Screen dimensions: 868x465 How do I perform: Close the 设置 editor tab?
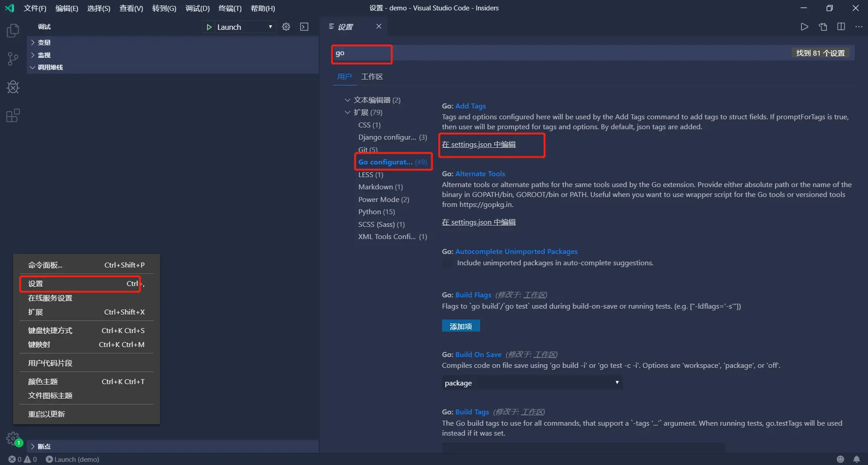[x=379, y=27]
